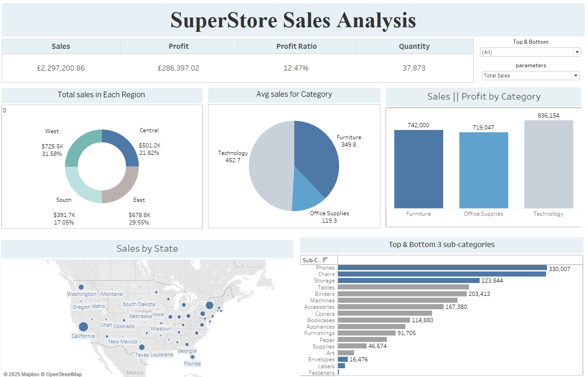
Task: Select the Envelopes bar showing 16,476
Action: tap(343, 359)
